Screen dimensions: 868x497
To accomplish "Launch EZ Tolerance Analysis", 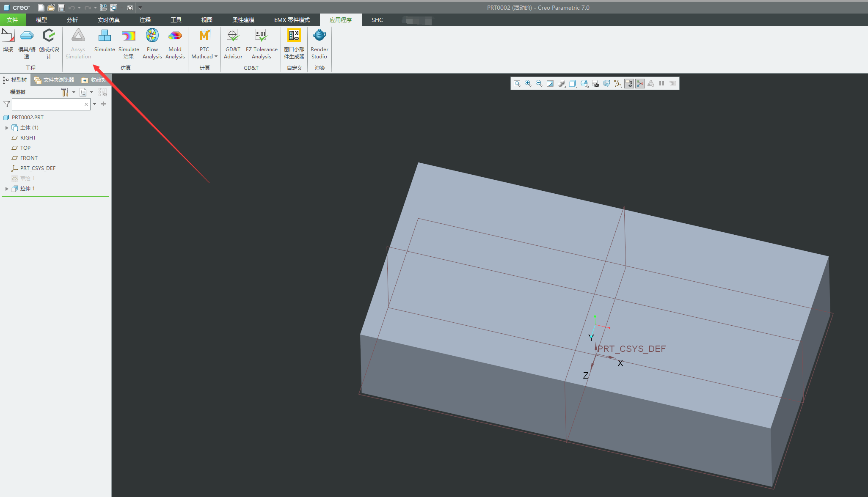I will [x=262, y=44].
